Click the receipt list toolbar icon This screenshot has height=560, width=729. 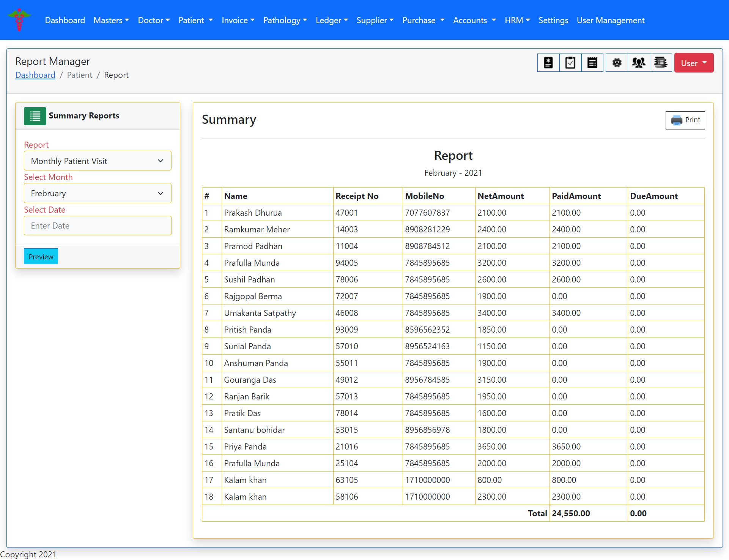point(592,63)
